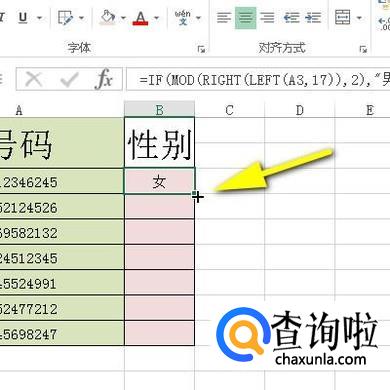Screen dimensions: 390x390
Task: Click the fill color bucket icon
Action: 108,17
